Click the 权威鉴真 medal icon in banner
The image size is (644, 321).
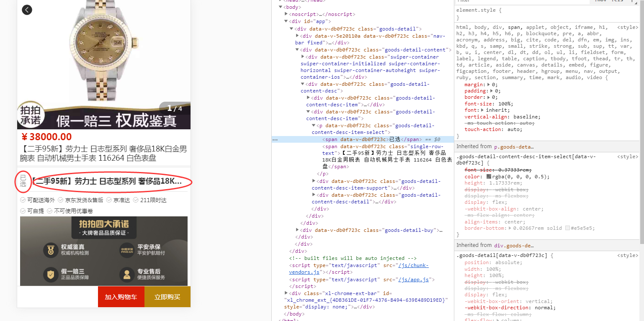pos(51,250)
